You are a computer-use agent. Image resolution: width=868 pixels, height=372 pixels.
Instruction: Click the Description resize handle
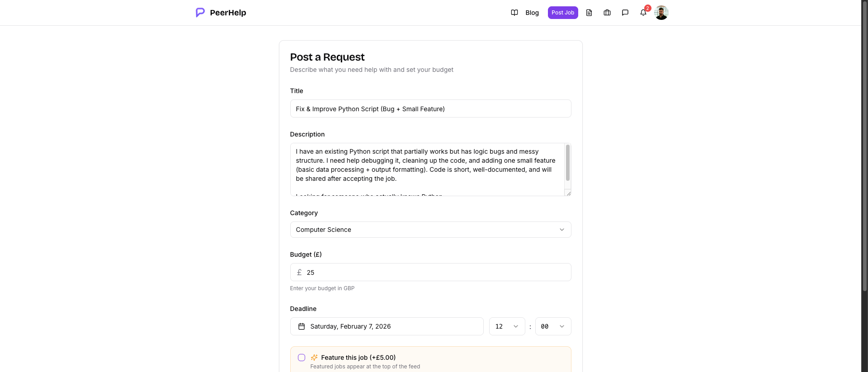[569, 193]
